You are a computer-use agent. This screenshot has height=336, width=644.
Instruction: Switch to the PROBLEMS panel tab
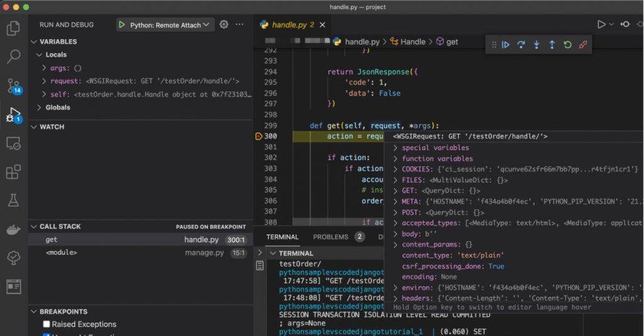(x=331, y=237)
